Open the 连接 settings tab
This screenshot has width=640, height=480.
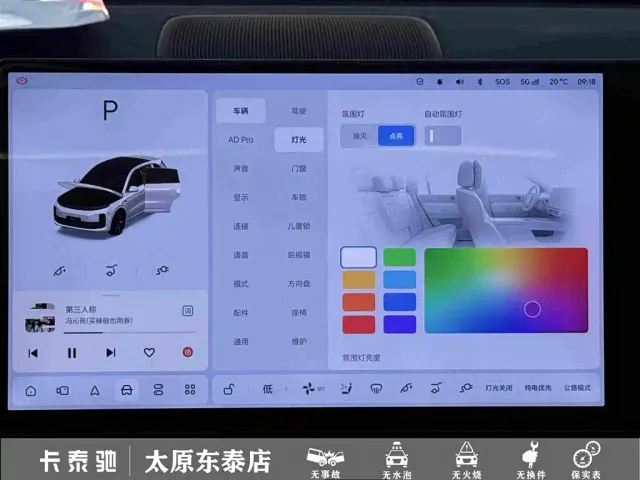pos(240,226)
